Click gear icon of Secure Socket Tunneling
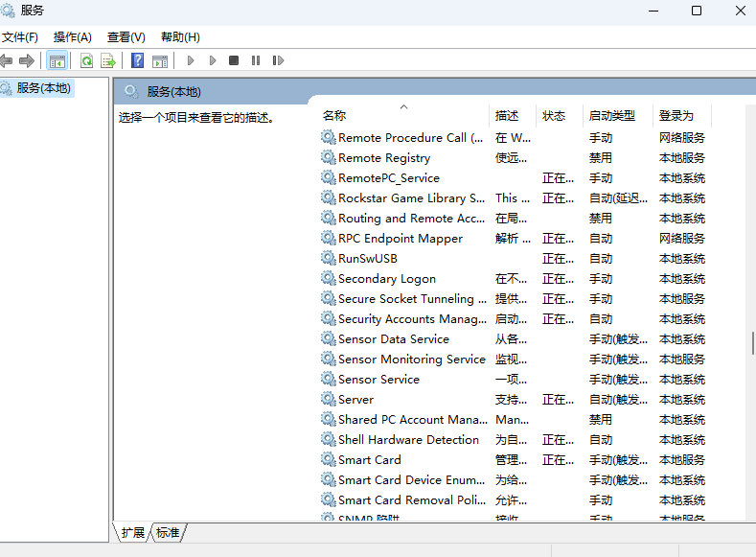Image resolution: width=756 pixels, height=557 pixels. (x=329, y=298)
